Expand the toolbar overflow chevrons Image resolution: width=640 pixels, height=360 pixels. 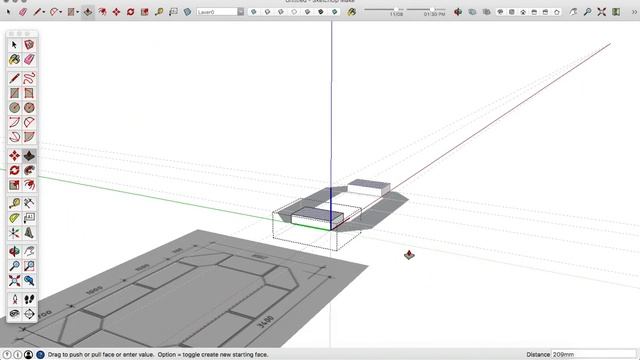tap(634, 12)
